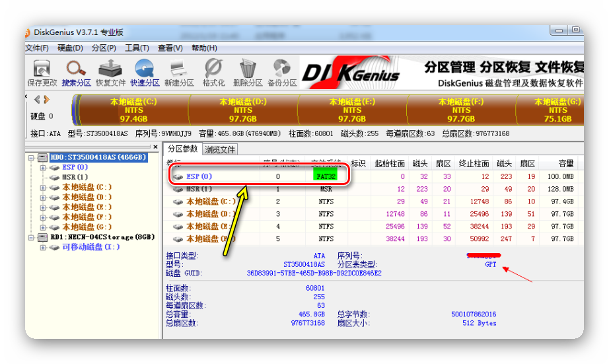
Task: Click the RD1 removable disk icon in tree
Action: tap(43, 237)
